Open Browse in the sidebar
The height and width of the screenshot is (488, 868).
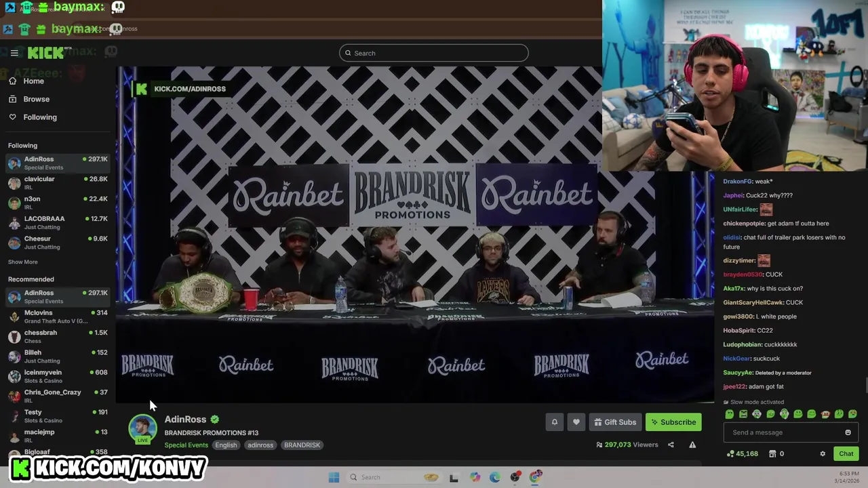[x=36, y=99]
